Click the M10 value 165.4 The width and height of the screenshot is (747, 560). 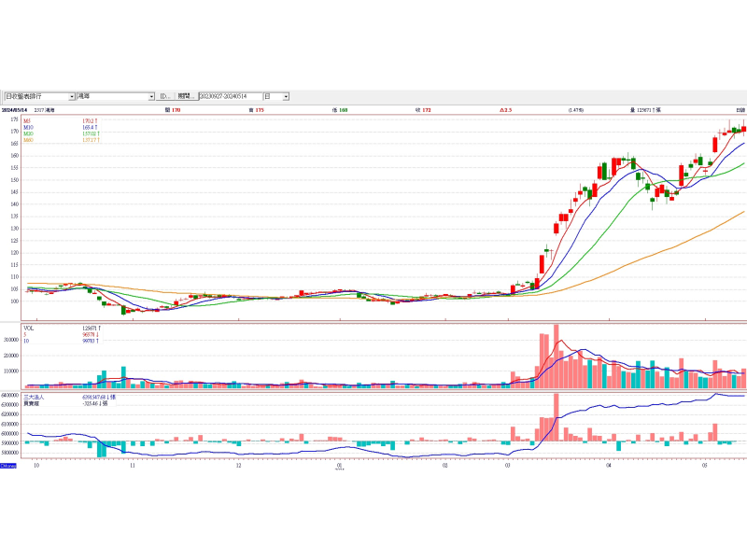[x=90, y=128]
